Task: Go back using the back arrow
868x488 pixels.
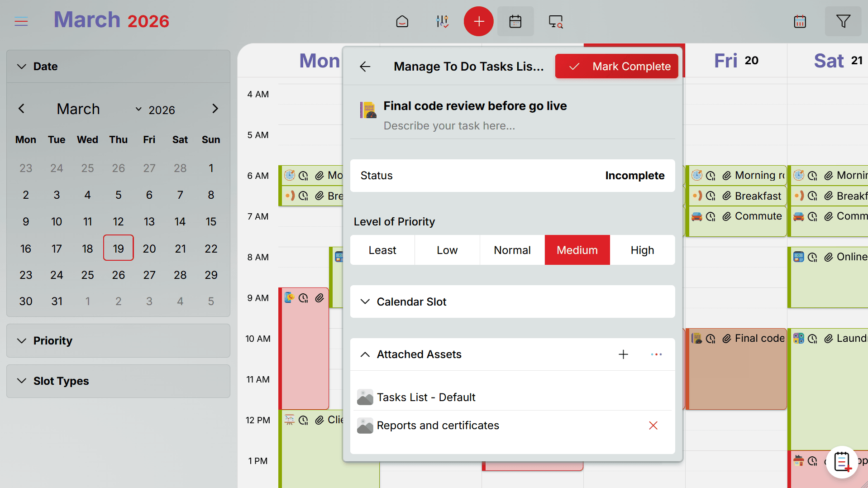Action: 365,66
